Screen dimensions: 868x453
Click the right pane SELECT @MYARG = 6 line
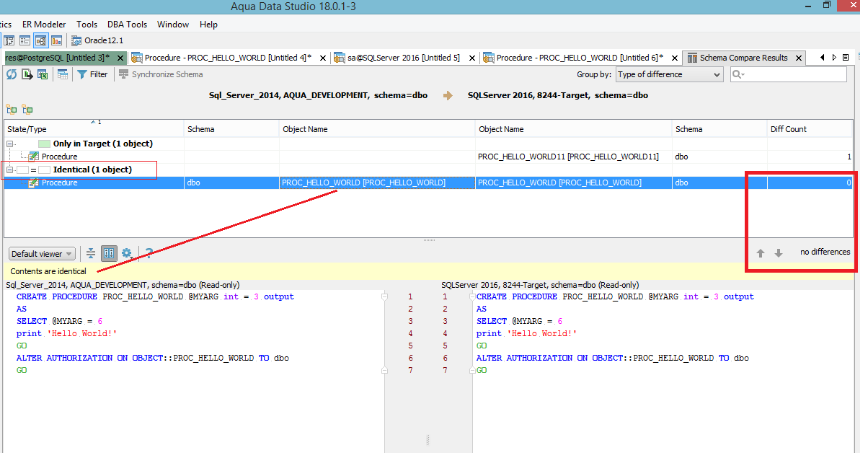click(x=519, y=321)
